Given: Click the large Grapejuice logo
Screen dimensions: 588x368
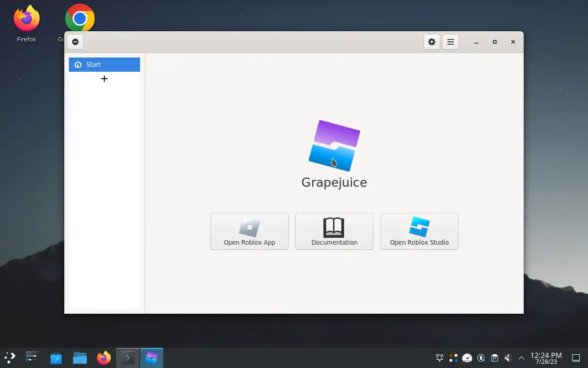Looking at the screenshot, I should (334, 146).
